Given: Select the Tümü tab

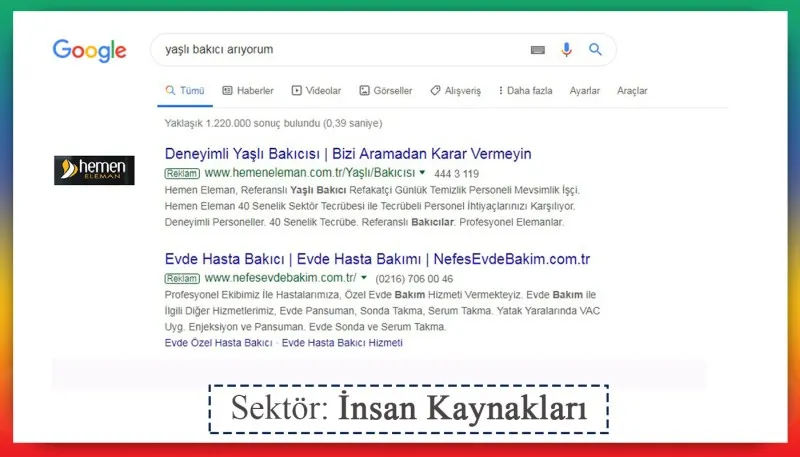Looking at the screenshot, I should 185,91.
